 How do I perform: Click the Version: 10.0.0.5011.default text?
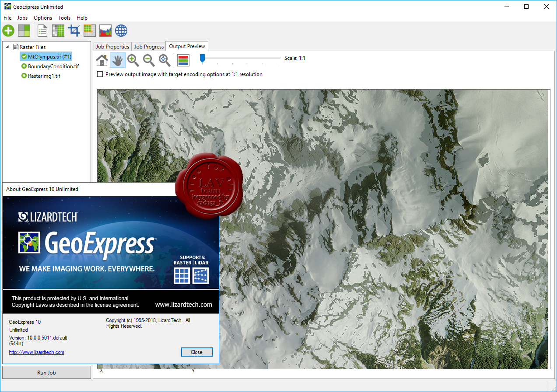(x=38, y=338)
